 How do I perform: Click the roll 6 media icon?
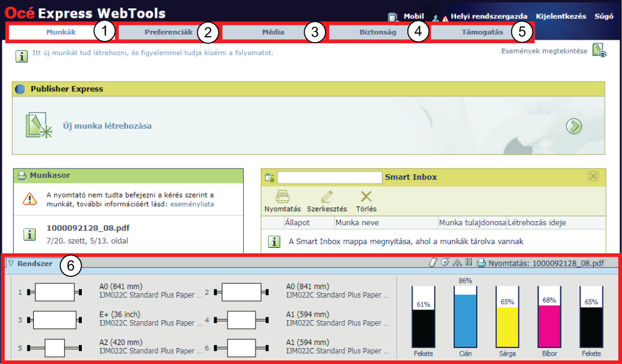tap(241, 348)
